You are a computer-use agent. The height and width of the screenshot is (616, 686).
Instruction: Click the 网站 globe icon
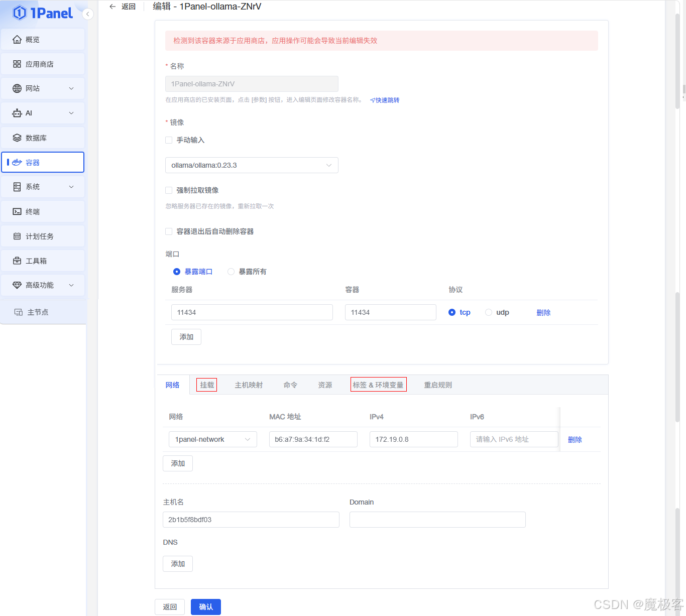point(17,88)
